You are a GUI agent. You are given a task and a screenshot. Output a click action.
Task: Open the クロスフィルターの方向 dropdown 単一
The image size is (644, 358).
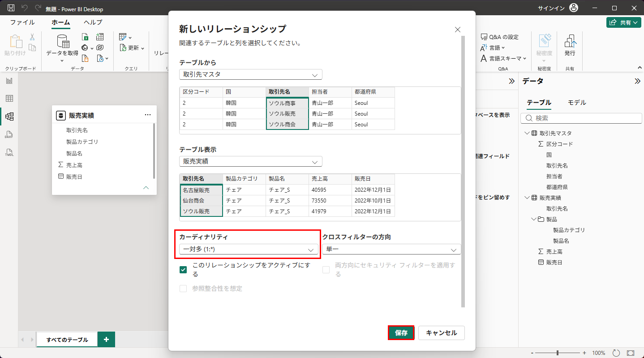tap(391, 249)
